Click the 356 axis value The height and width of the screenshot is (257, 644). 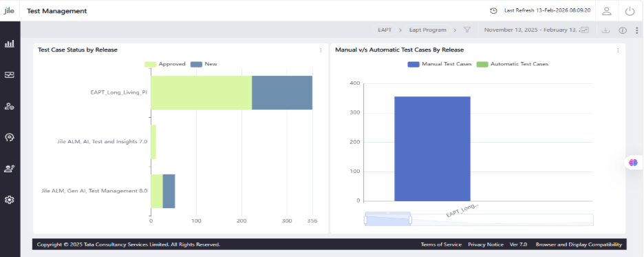pyautogui.click(x=312, y=220)
